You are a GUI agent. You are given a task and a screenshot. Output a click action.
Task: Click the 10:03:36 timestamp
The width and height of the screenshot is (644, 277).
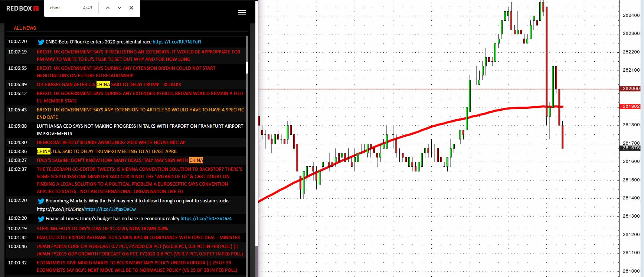coord(17,151)
